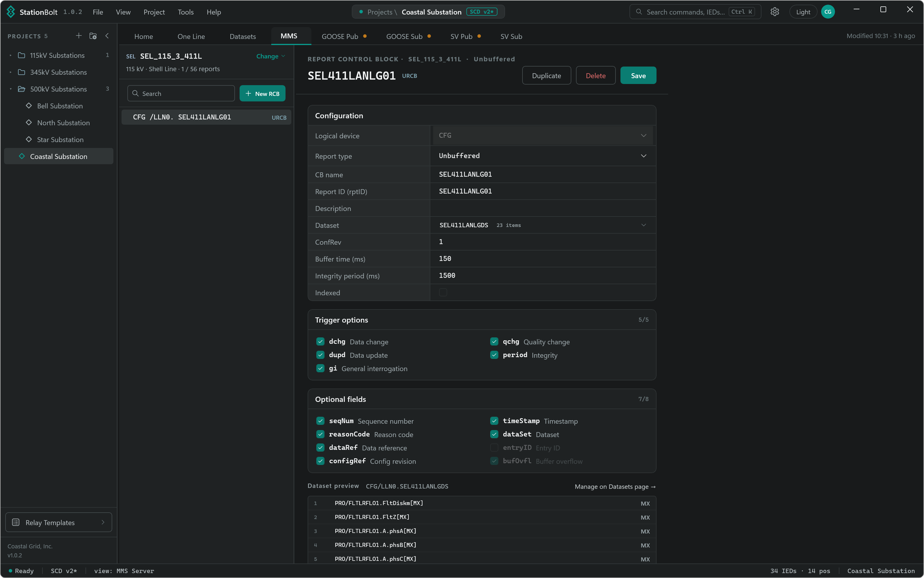Toggle the dataRef Data reference checkbox

320,447
